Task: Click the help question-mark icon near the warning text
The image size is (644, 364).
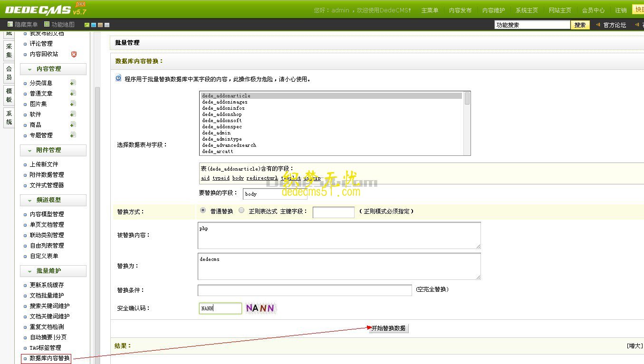Action: (117, 78)
